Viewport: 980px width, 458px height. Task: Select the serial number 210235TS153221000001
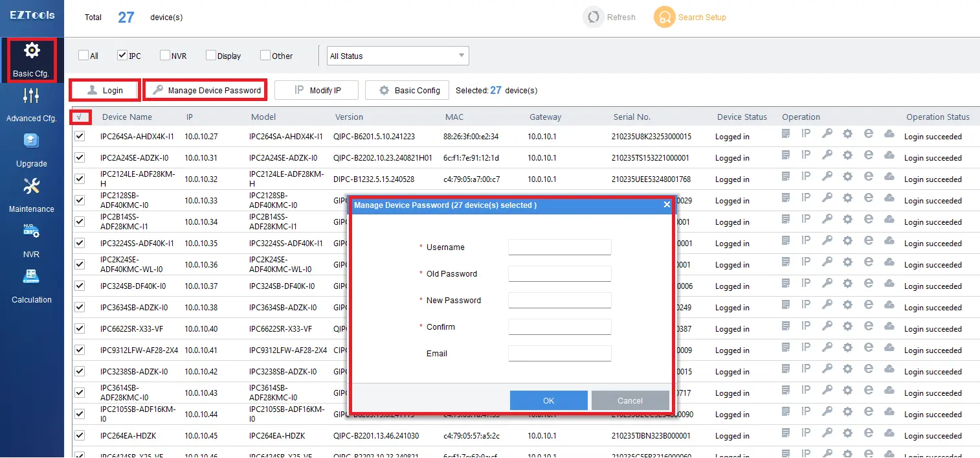[x=651, y=158]
